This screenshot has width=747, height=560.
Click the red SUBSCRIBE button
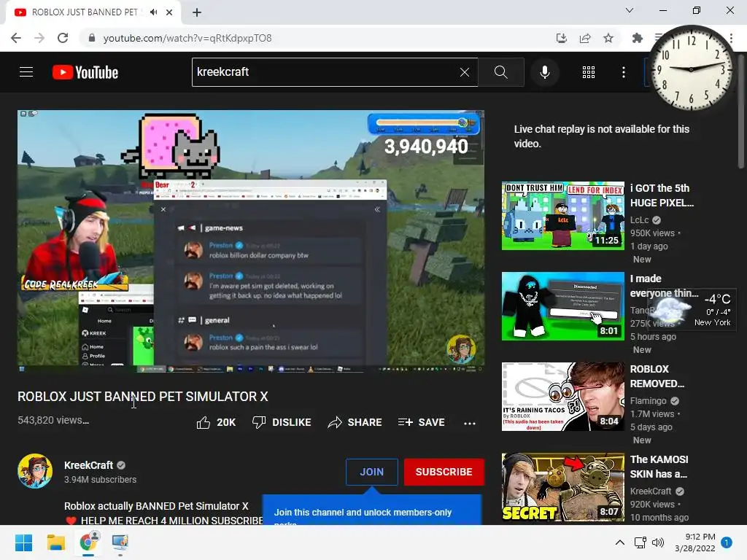(x=444, y=472)
